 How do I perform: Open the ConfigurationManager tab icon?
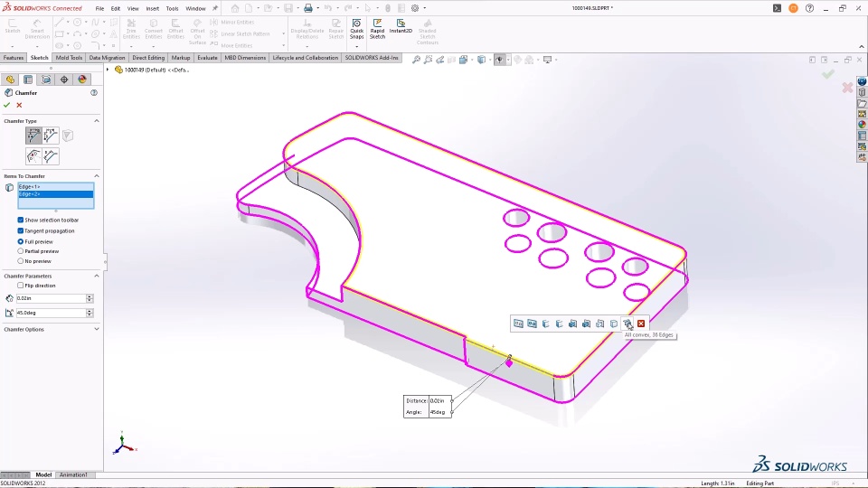click(46, 80)
